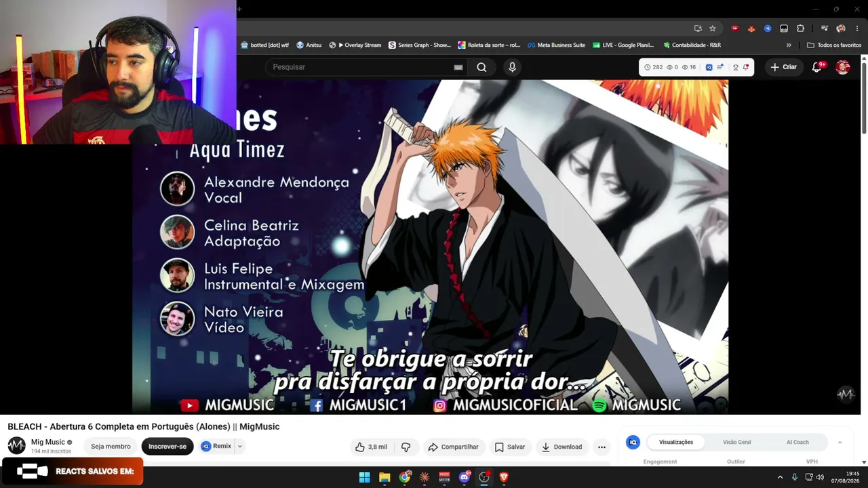Open YouTube notifications bell

[817, 67]
